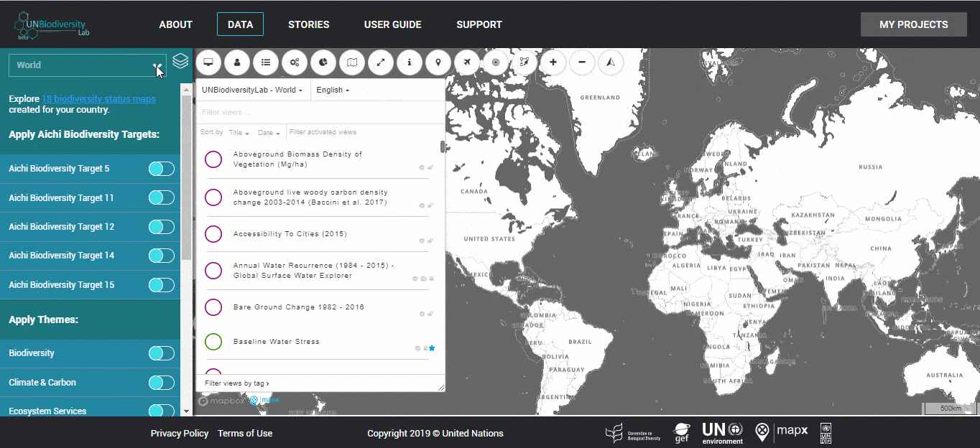Click the UN Biodiversity Lab logo

coord(52,27)
